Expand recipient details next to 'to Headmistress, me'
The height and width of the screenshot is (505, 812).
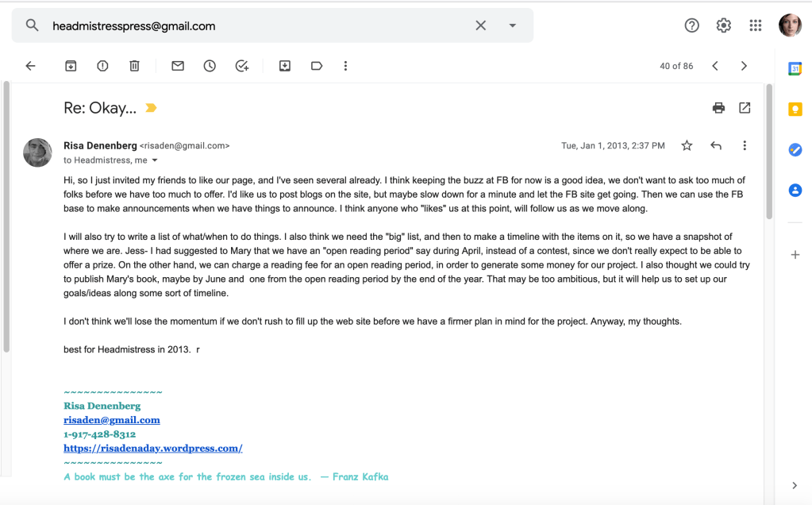pyautogui.click(x=155, y=160)
